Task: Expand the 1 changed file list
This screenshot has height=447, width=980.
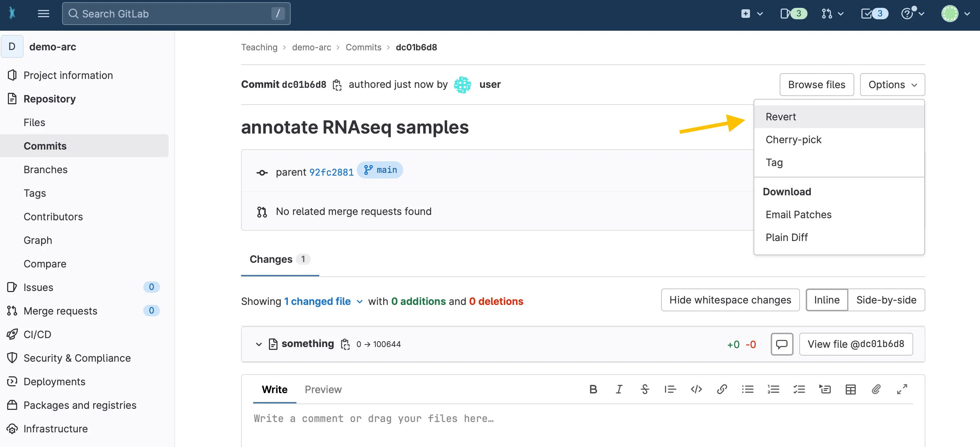Action: point(323,301)
